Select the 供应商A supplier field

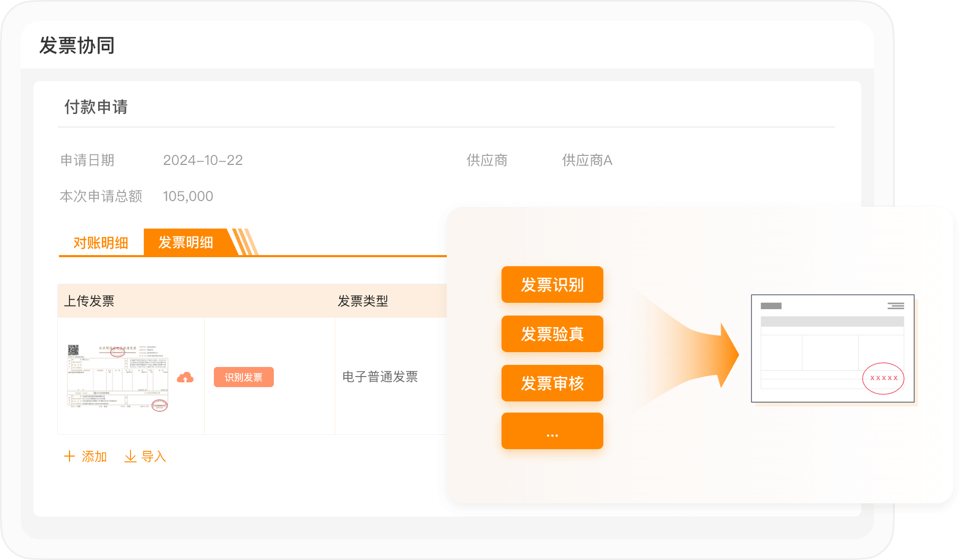click(587, 160)
